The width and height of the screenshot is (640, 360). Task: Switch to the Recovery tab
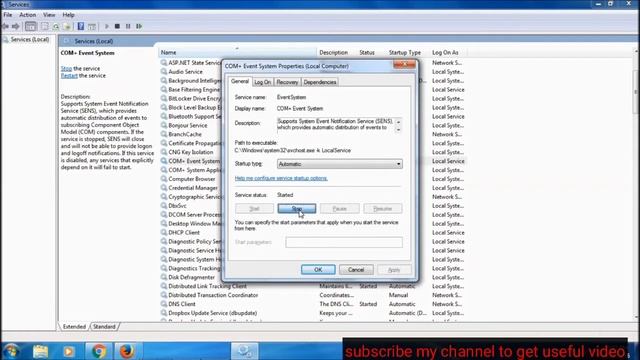287,82
